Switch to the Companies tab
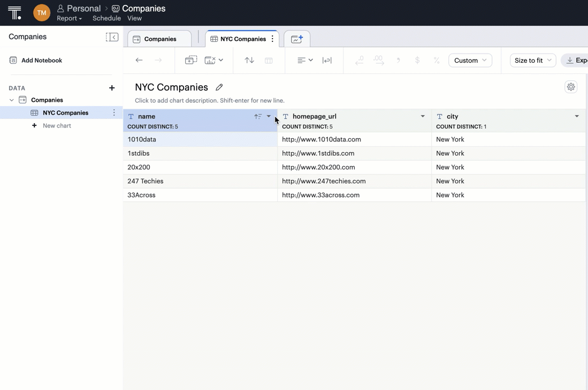Viewport: 588px width, 390px height. click(160, 39)
